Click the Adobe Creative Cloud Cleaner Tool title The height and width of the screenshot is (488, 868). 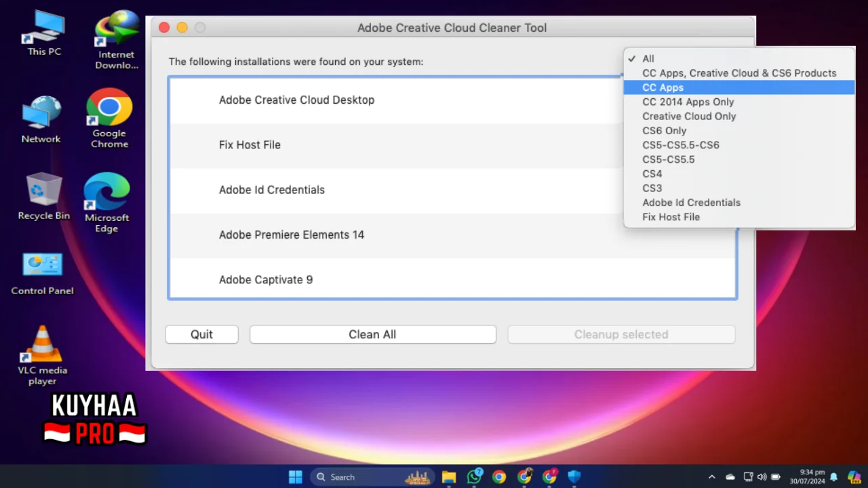(452, 28)
